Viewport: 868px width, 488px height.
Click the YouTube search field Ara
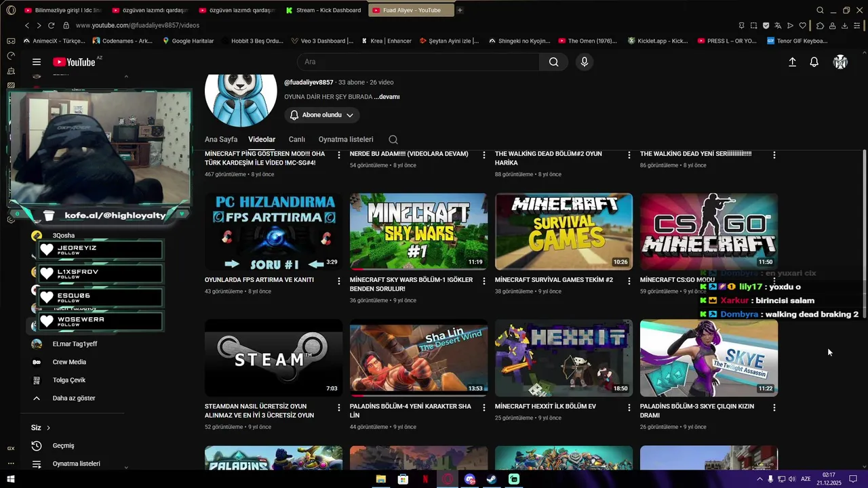pyautogui.click(x=418, y=62)
